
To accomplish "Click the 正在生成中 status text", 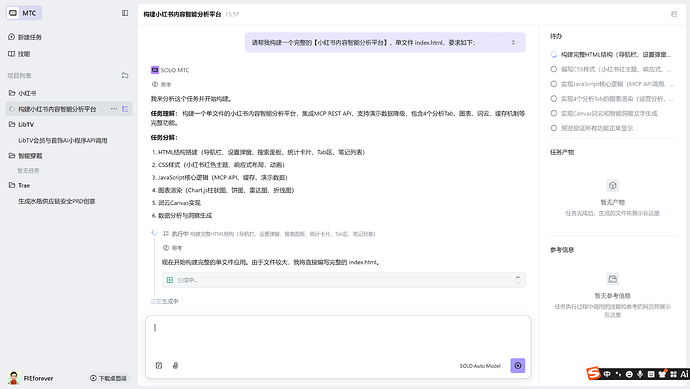I will (165, 301).
